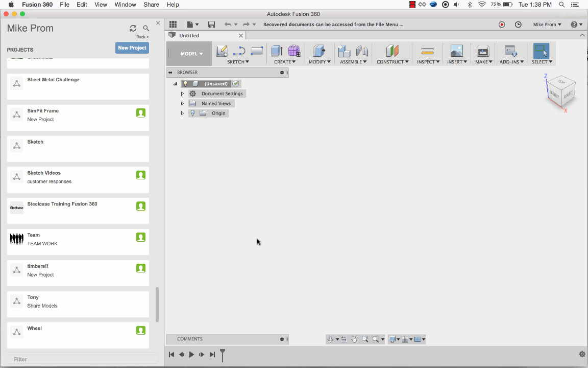This screenshot has width=588, height=368.
Task: Open the File menu in menu bar
Action: (x=64, y=5)
